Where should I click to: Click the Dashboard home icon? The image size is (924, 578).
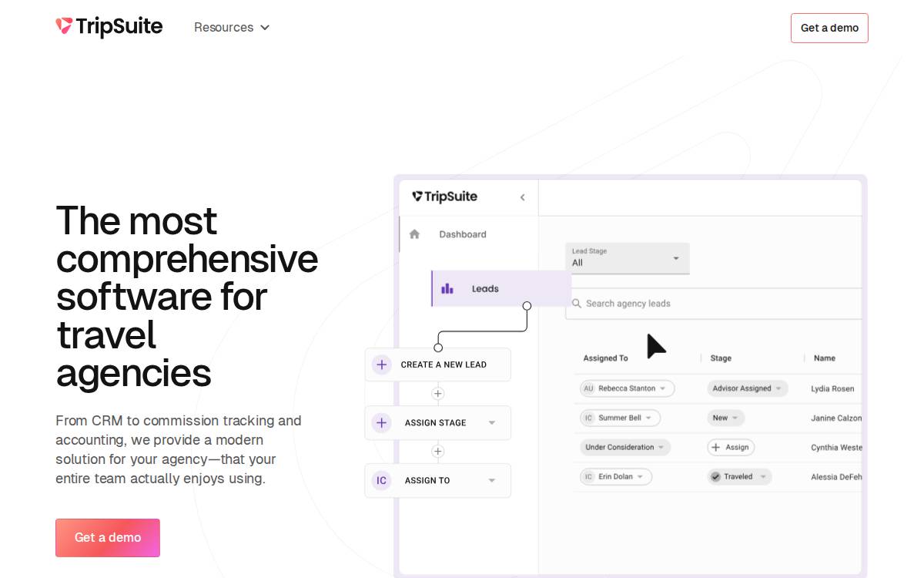[x=414, y=234]
